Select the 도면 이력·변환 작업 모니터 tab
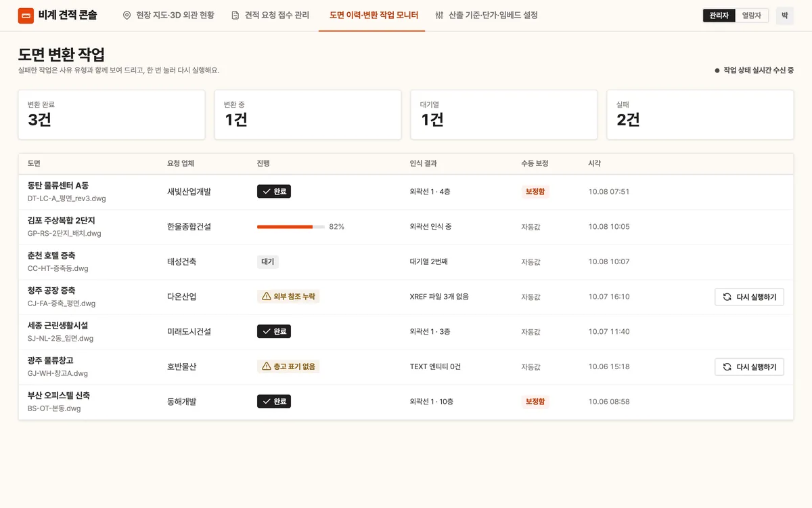 coord(372,15)
